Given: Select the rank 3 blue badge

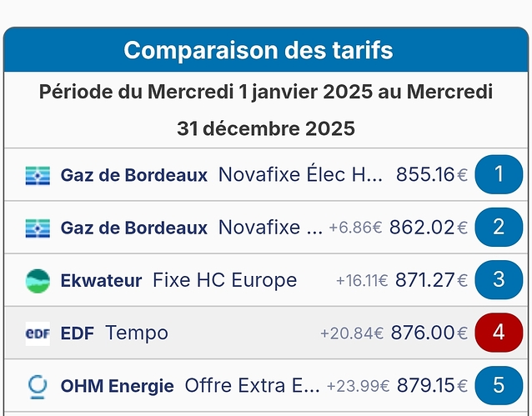Looking at the screenshot, I should coord(499,279).
